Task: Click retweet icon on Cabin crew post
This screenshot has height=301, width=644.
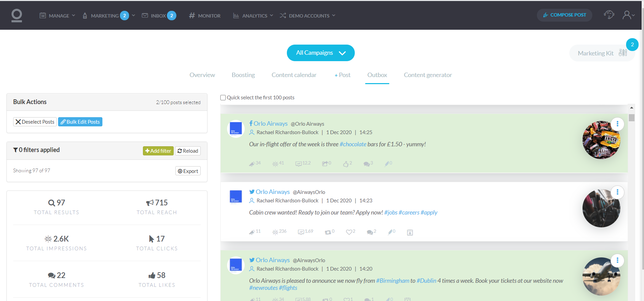Action: point(328,232)
